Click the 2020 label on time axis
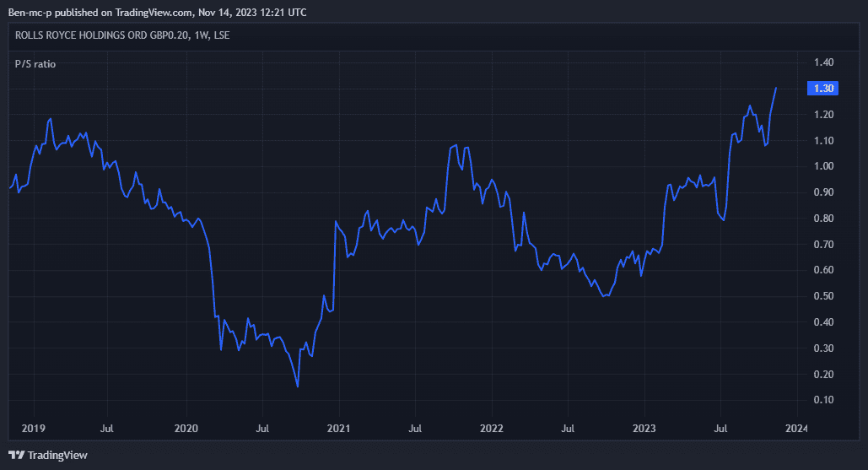The image size is (868, 470). click(x=186, y=429)
